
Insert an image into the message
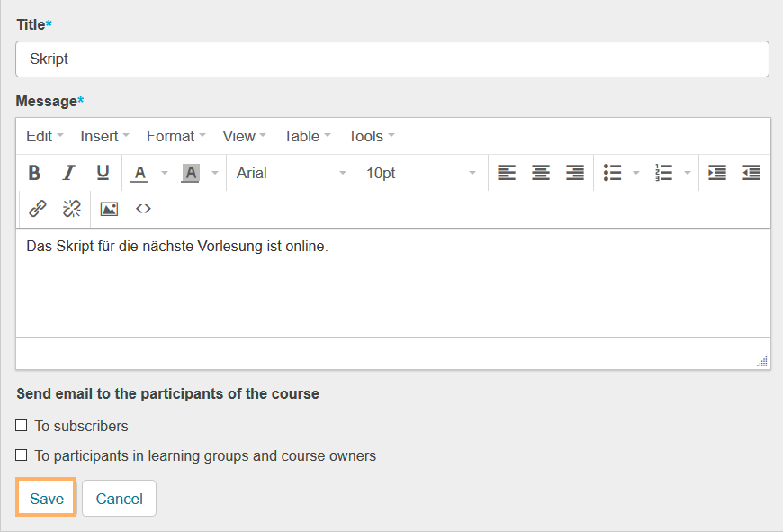[109, 209]
